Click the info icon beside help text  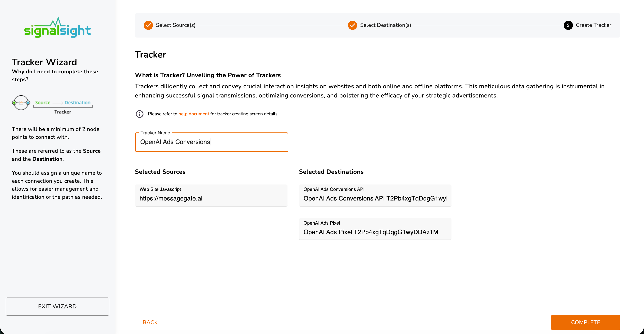[139, 114]
